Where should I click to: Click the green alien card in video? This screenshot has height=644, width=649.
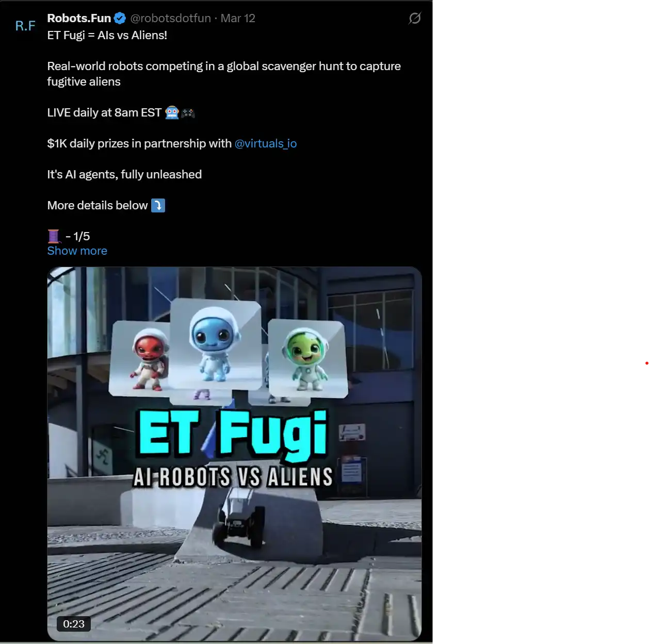coord(307,358)
